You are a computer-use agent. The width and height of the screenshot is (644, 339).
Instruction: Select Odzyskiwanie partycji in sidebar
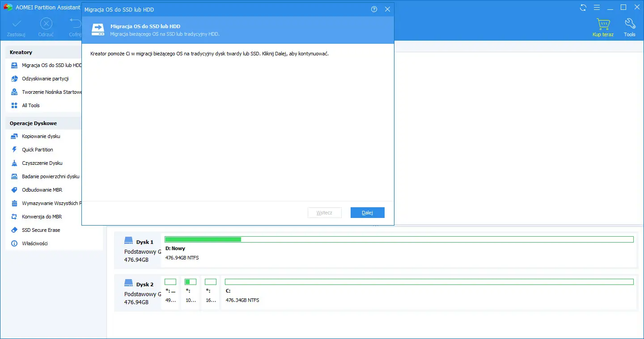[45, 79]
